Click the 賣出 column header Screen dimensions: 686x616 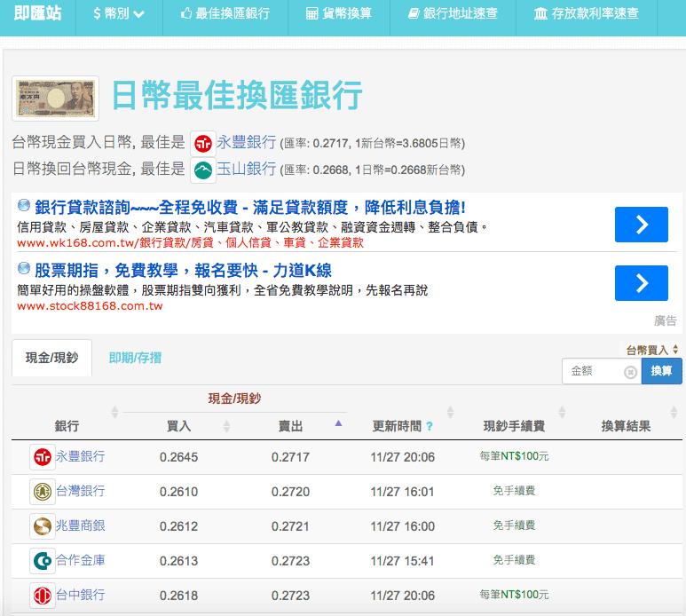290,426
